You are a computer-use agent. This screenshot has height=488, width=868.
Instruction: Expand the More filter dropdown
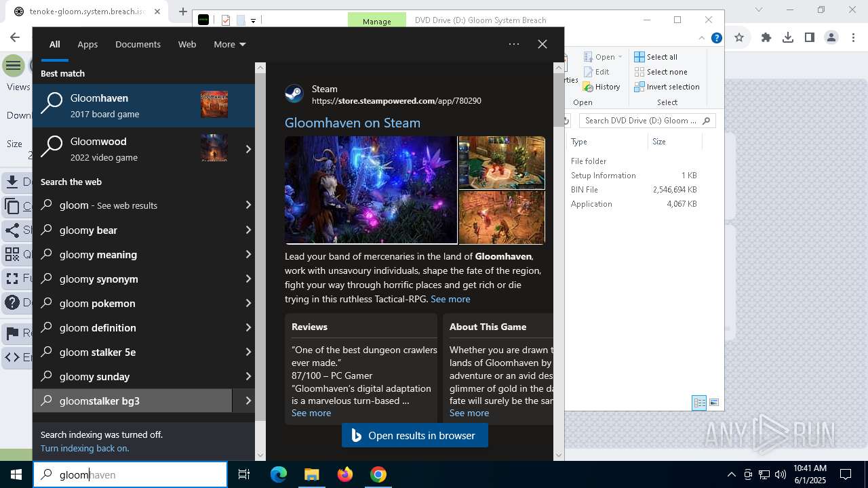(x=230, y=44)
